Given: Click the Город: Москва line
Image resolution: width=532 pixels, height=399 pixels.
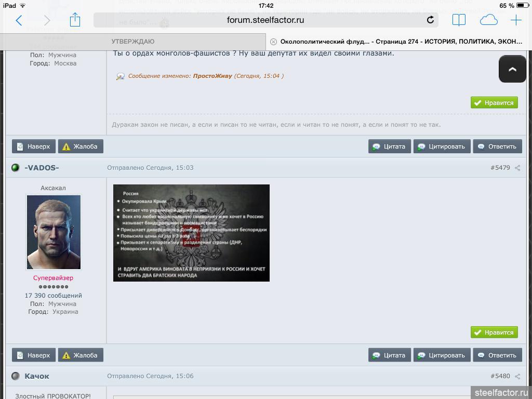Looking at the screenshot, I should click(x=54, y=63).
